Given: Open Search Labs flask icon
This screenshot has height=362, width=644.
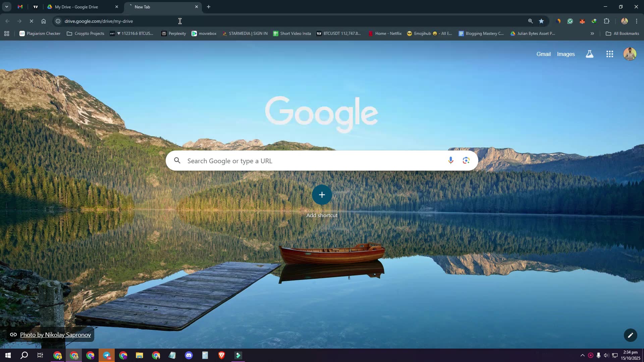Looking at the screenshot, I should [x=589, y=54].
